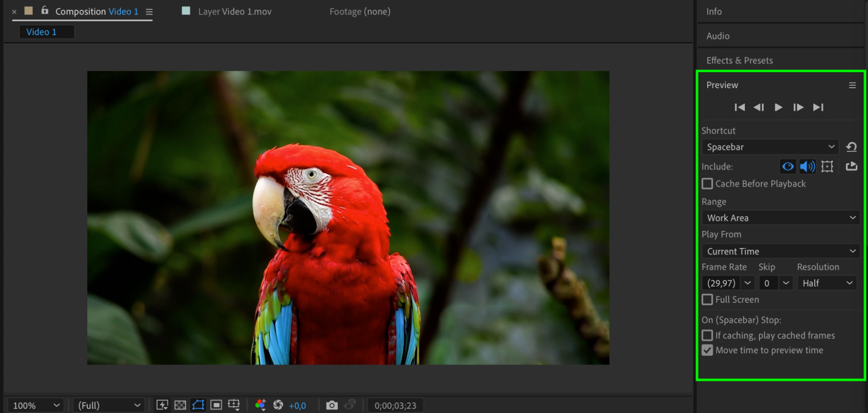This screenshot has height=413, width=868.
Task: Step to previous frame
Action: click(759, 107)
